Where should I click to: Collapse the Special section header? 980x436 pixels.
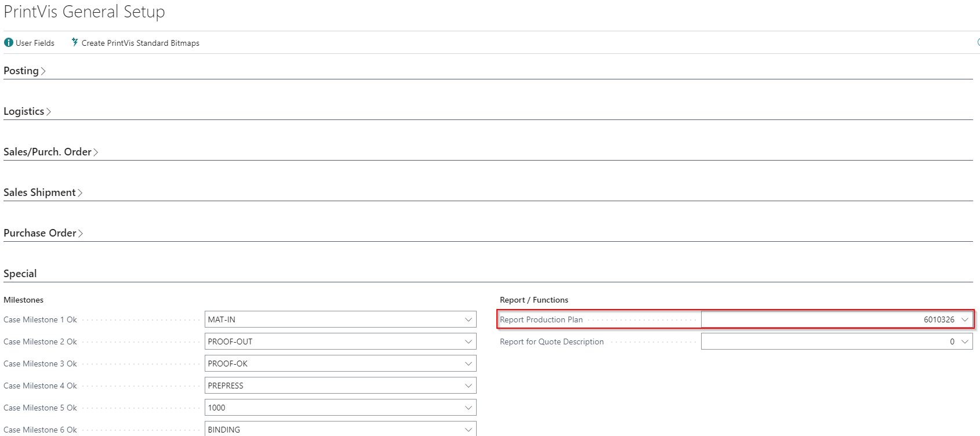(x=20, y=274)
